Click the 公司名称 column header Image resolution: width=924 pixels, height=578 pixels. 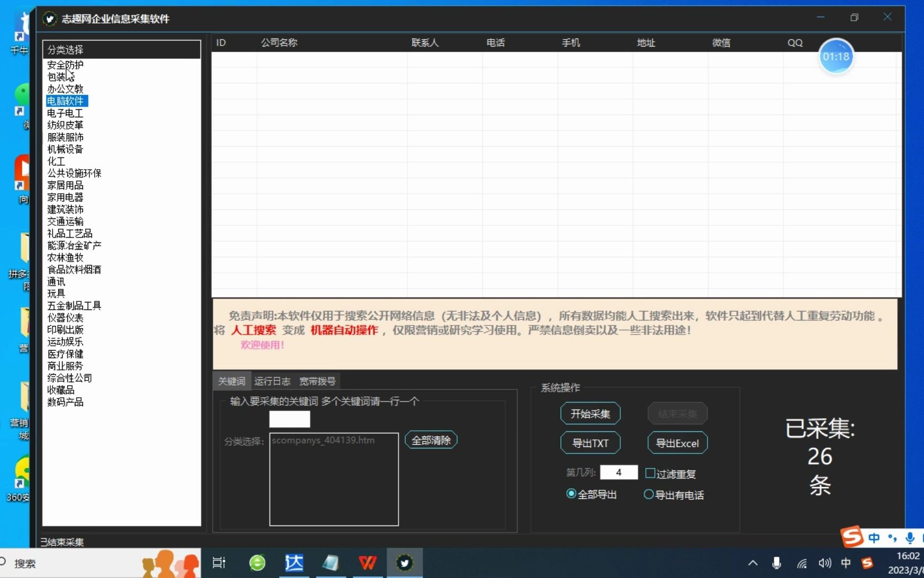[279, 43]
